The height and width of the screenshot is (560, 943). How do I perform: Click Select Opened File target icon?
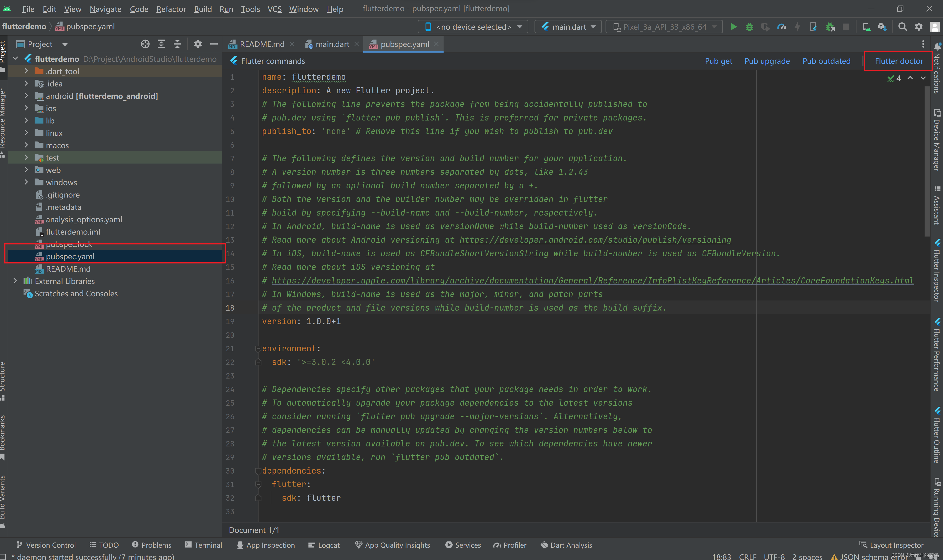click(x=145, y=44)
